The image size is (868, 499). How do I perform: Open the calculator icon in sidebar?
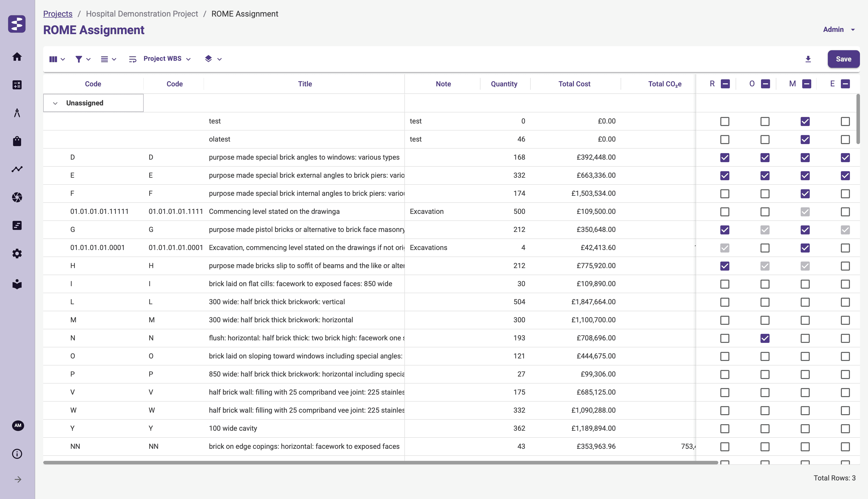(x=17, y=85)
